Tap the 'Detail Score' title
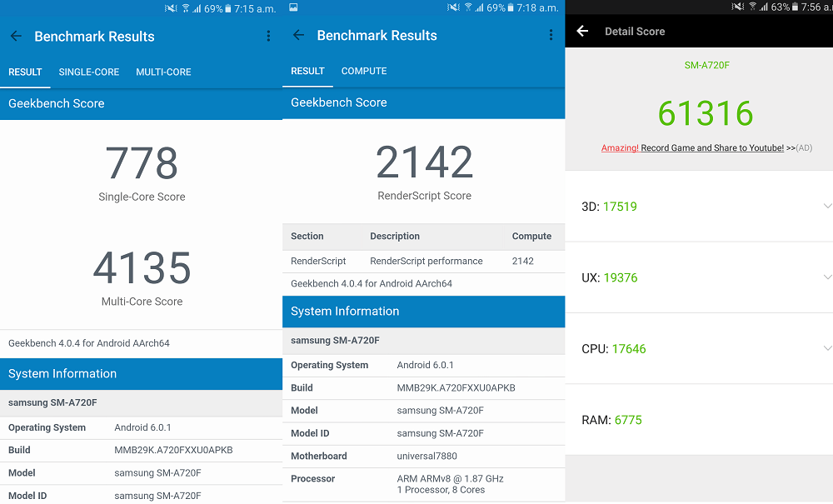This screenshot has width=833, height=504. 635,32
